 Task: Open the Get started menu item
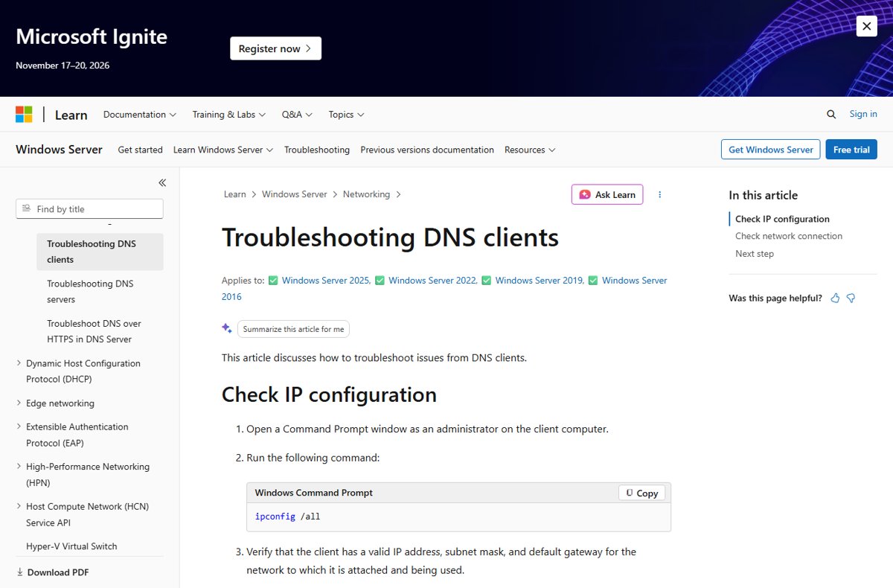(x=140, y=150)
